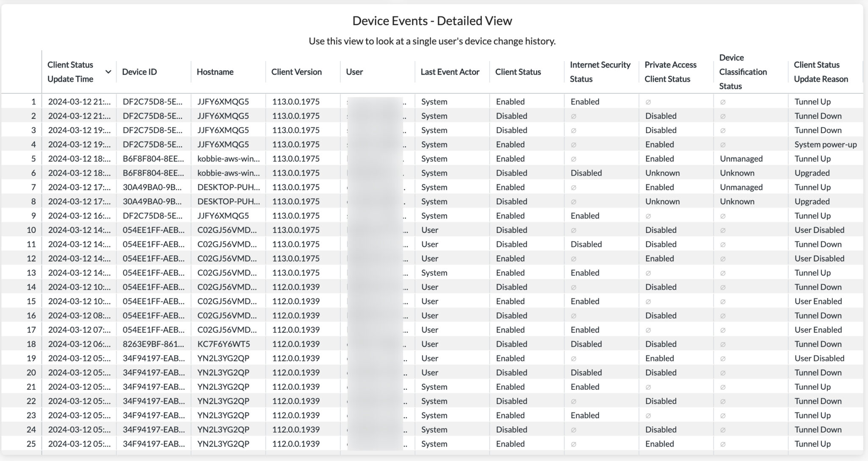The width and height of the screenshot is (868, 461).
Task: Click the Device Classification Status header
Action: pyautogui.click(x=743, y=72)
